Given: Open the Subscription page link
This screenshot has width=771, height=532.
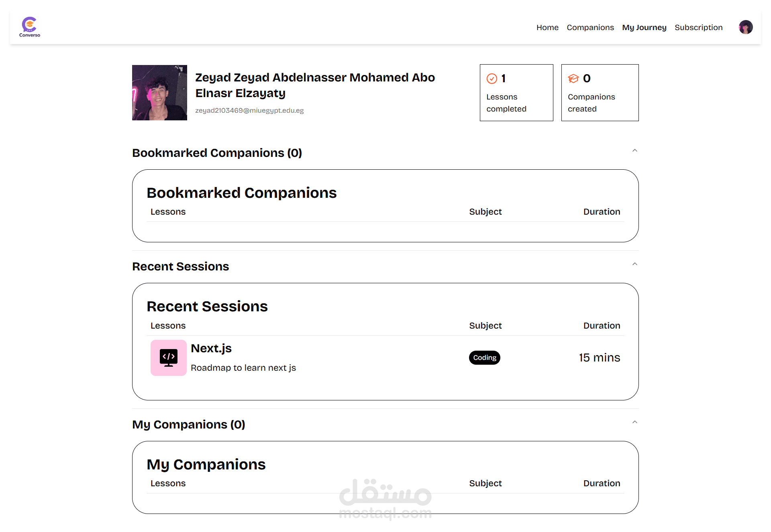Looking at the screenshot, I should [x=698, y=28].
